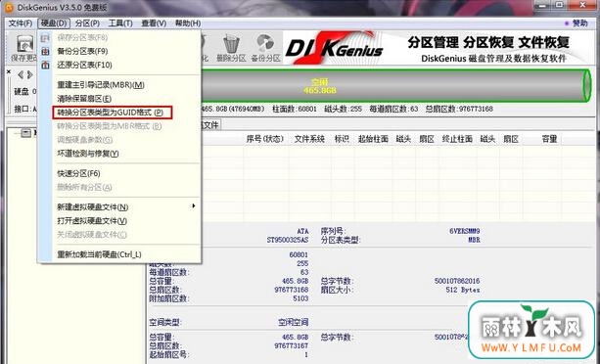Click the 终止柱面 column header
Image resolution: width=600 pixels, height=364 pixels.
click(x=457, y=139)
